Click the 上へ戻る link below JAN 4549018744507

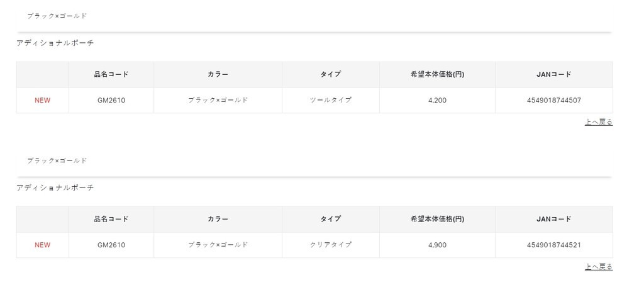pyautogui.click(x=599, y=122)
